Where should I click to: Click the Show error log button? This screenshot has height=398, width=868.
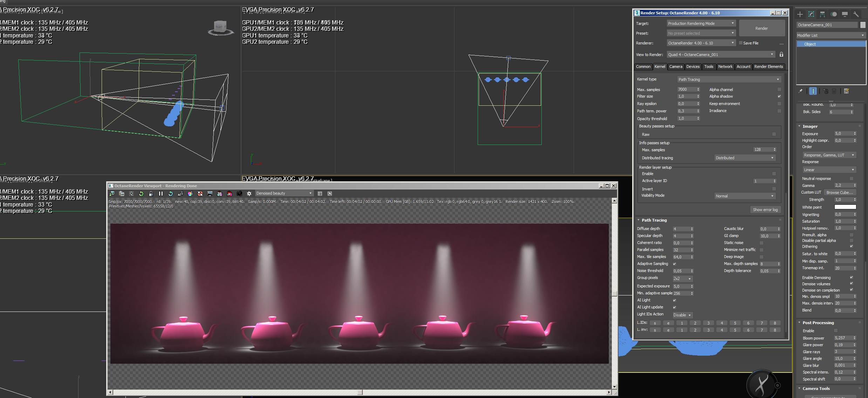coord(765,210)
